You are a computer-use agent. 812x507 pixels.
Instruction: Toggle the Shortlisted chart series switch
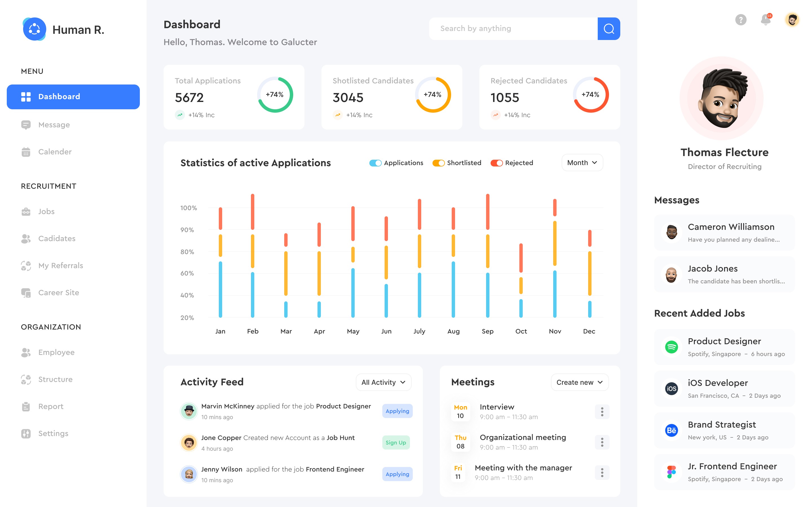coord(438,163)
